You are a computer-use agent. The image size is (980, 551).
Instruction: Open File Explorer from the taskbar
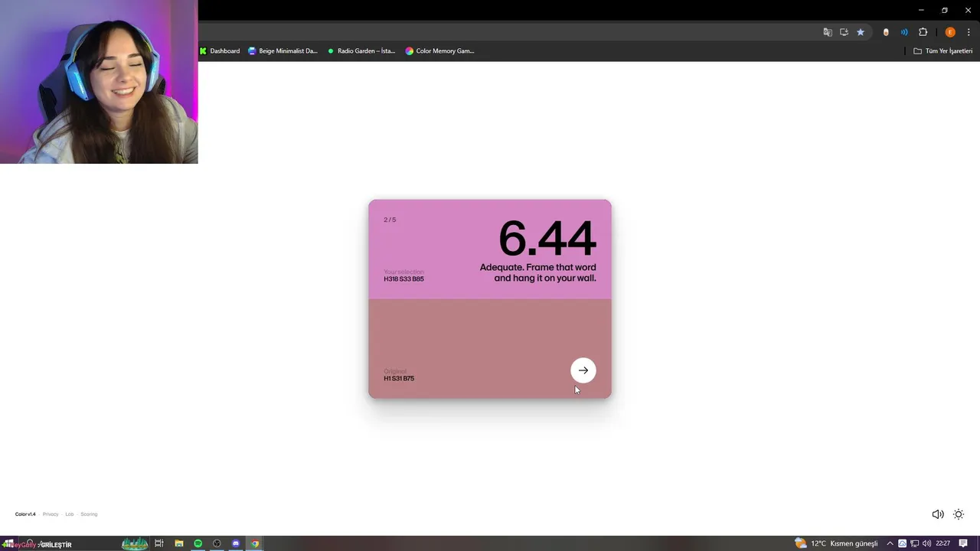tap(178, 543)
